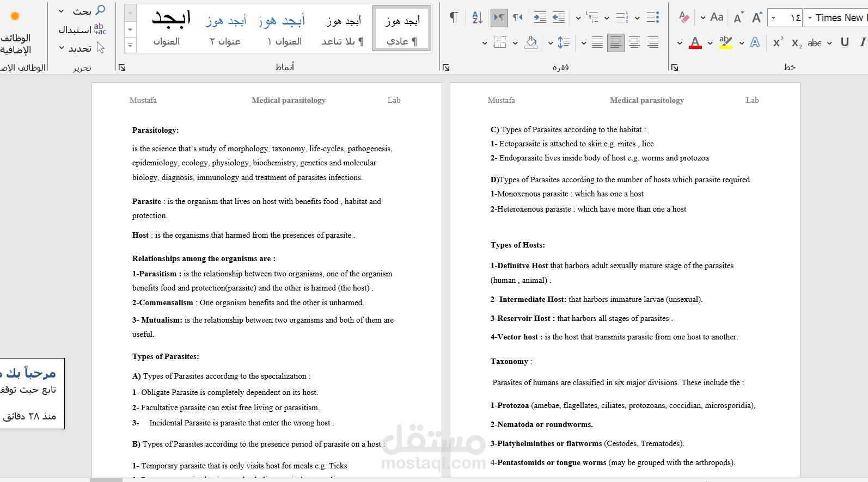Toggle underline formatting

click(845, 42)
